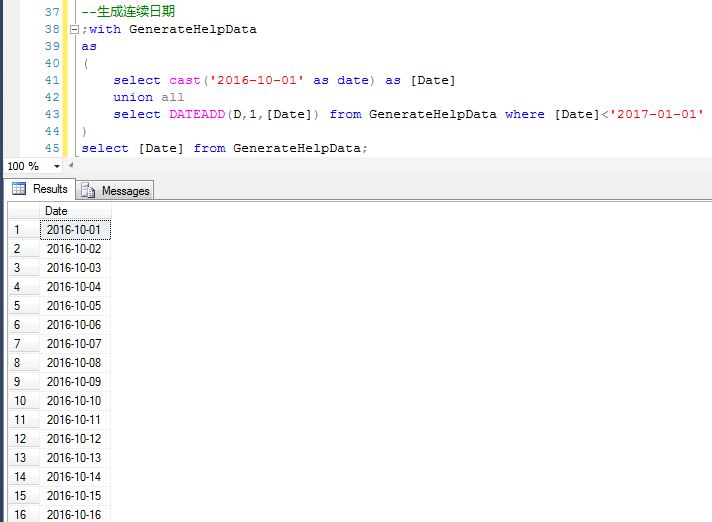Select the cell 2016-10-11

click(75, 420)
